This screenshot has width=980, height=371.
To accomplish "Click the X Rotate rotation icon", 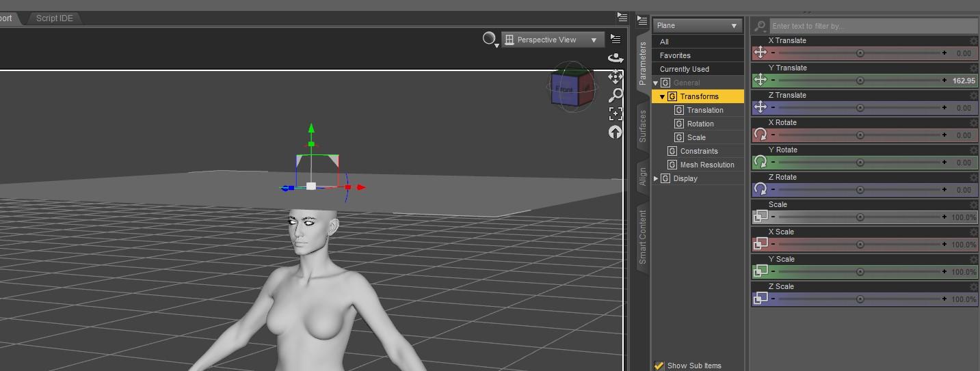I will click(760, 135).
